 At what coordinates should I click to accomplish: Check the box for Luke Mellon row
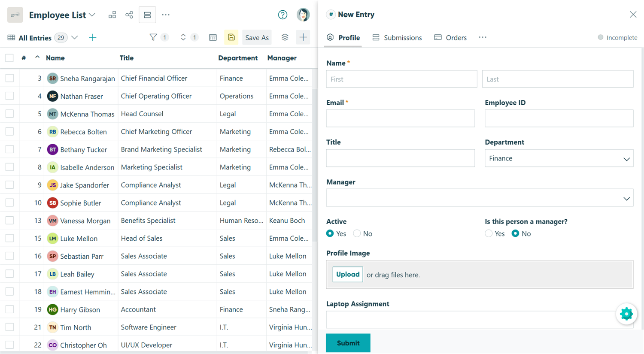coord(9,238)
